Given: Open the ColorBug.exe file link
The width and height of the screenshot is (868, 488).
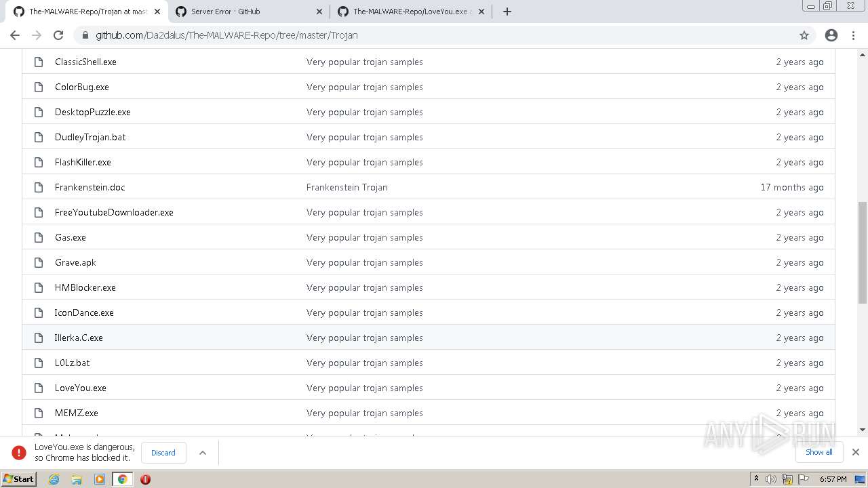Looking at the screenshot, I should coord(82,87).
